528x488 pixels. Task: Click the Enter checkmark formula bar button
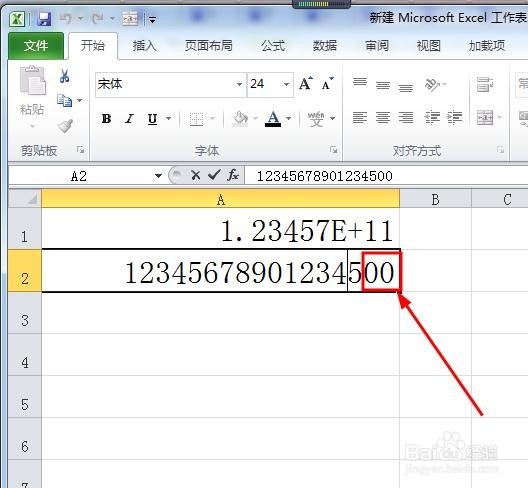click(x=214, y=175)
